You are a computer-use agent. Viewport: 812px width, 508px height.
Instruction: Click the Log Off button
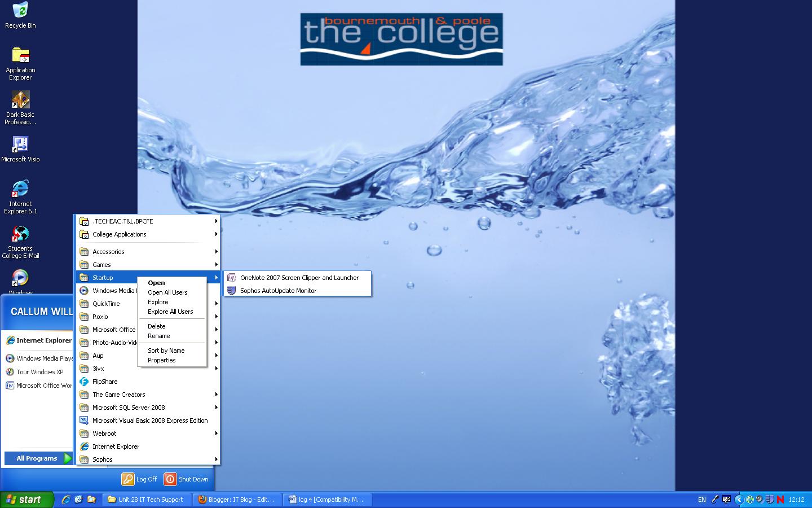(x=140, y=479)
